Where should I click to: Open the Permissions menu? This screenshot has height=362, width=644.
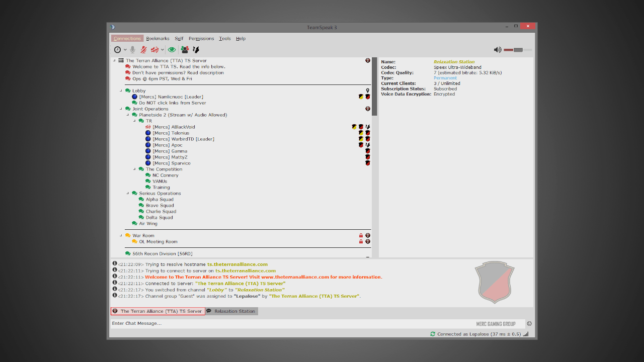tap(201, 38)
